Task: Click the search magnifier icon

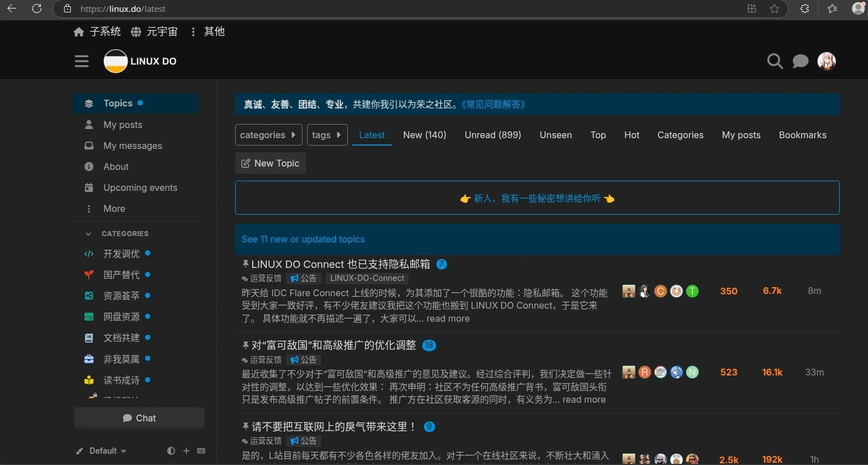Action: pyautogui.click(x=775, y=61)
